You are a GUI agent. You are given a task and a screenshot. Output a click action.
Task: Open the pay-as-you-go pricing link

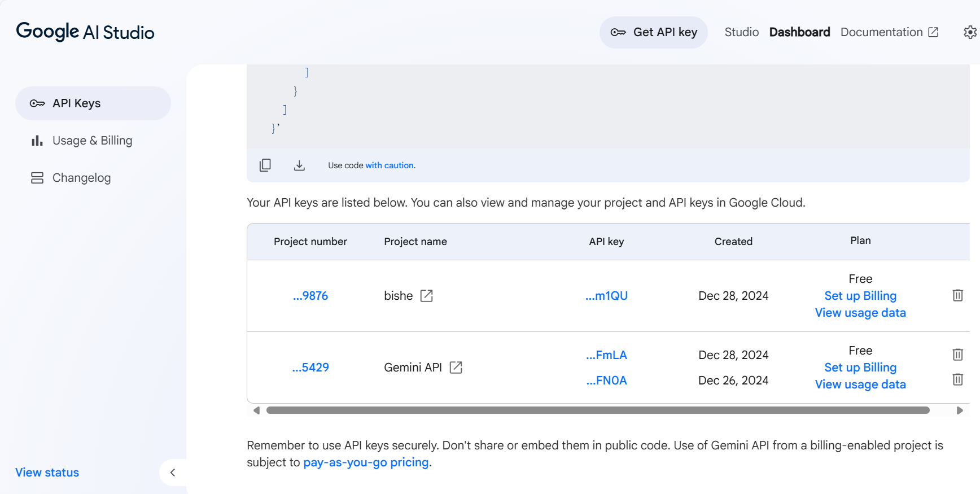366,462
